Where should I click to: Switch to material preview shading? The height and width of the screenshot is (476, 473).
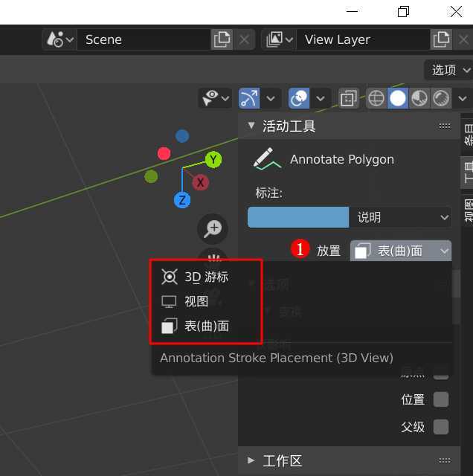(x=419, y=98)
